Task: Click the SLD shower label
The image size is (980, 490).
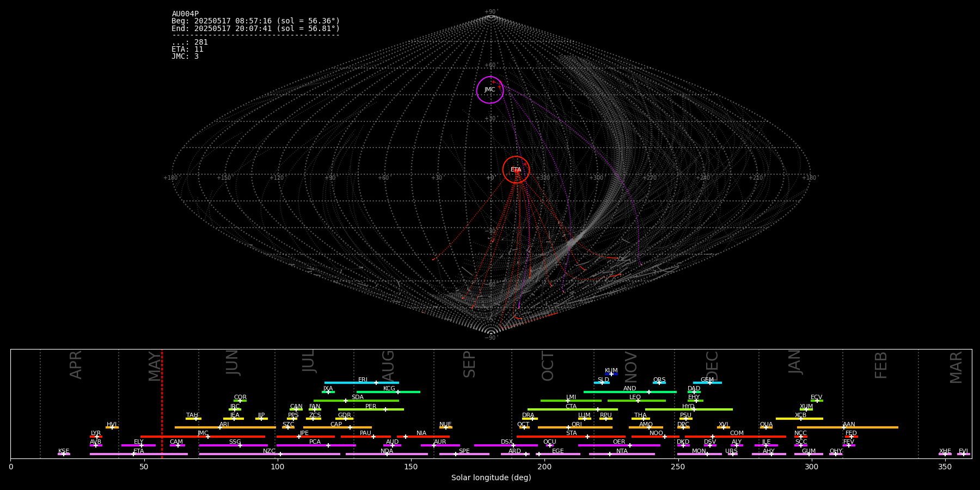Action: click(x=603, y=380)
